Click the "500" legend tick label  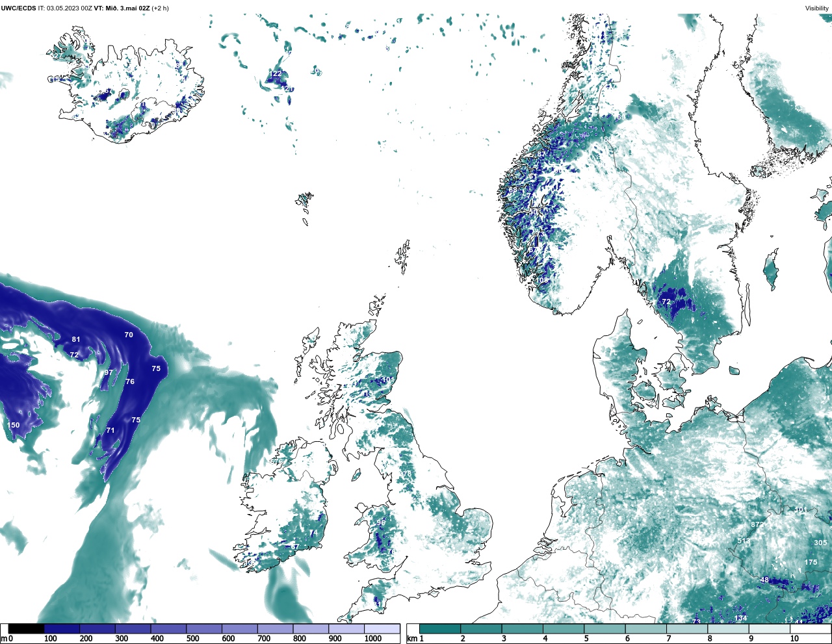[192, 639]
